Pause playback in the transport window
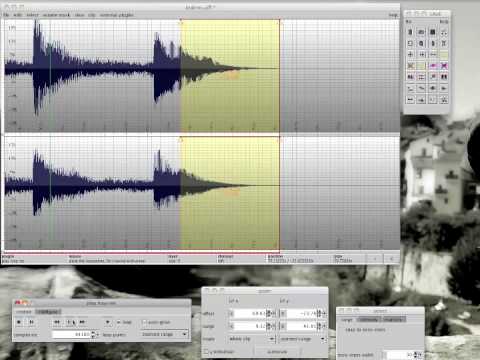The height and width of the screenshot is (360, 480). [31, 322]
